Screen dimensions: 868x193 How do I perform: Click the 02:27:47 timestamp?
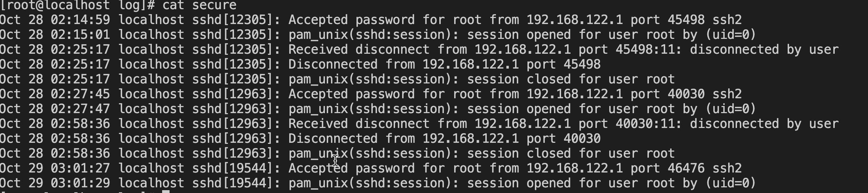pos(80,109)
